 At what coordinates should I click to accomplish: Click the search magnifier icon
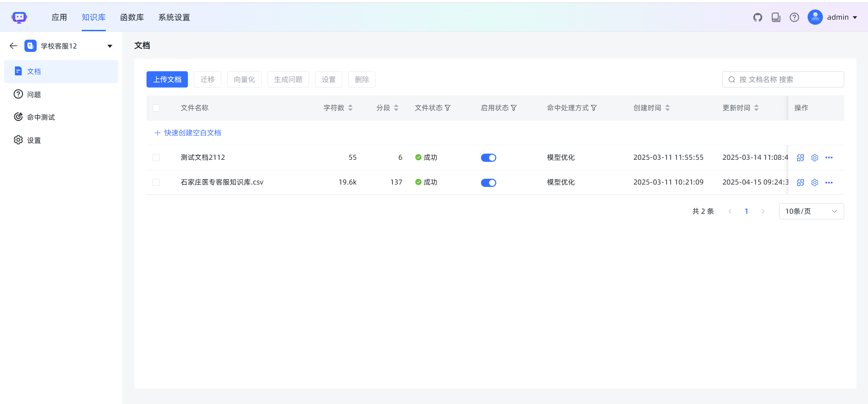[x=732, y=79]
